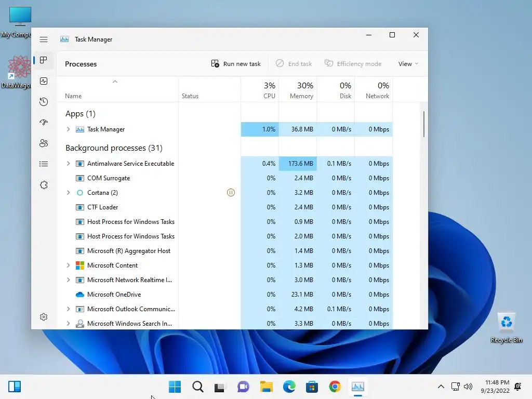Screen dimensions: 532x399
Task: Expand the Cortana (2) process group
Action: point(68,193)
